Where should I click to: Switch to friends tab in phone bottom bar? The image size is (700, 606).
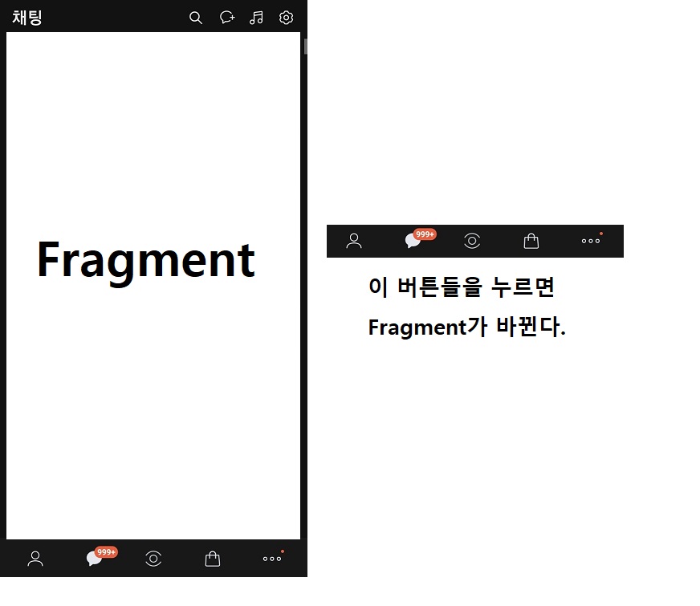pyautogui.click(x=35, y=559)
